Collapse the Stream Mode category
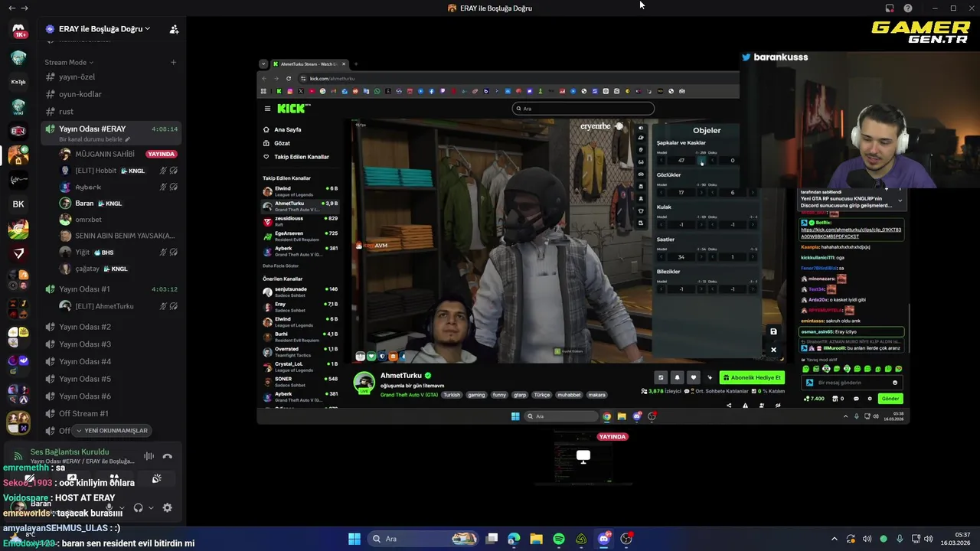980x551 pixels. tap(69, 62)
